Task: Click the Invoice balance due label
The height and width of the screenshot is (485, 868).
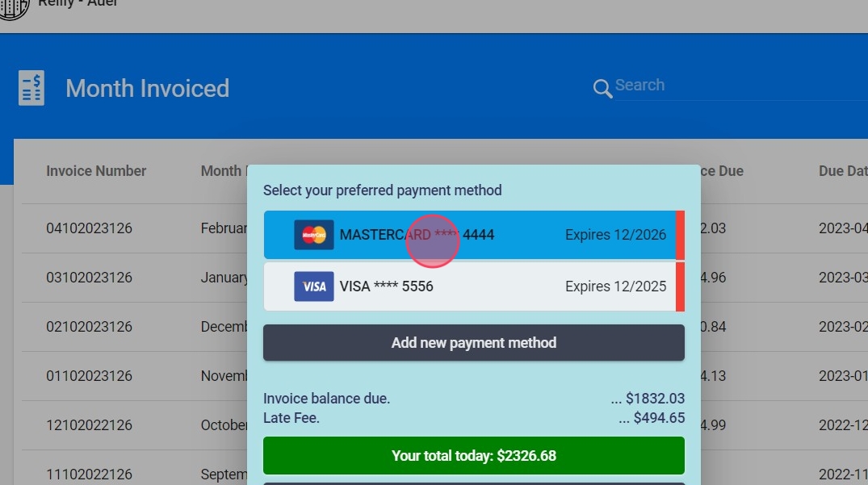Action: 326,398
